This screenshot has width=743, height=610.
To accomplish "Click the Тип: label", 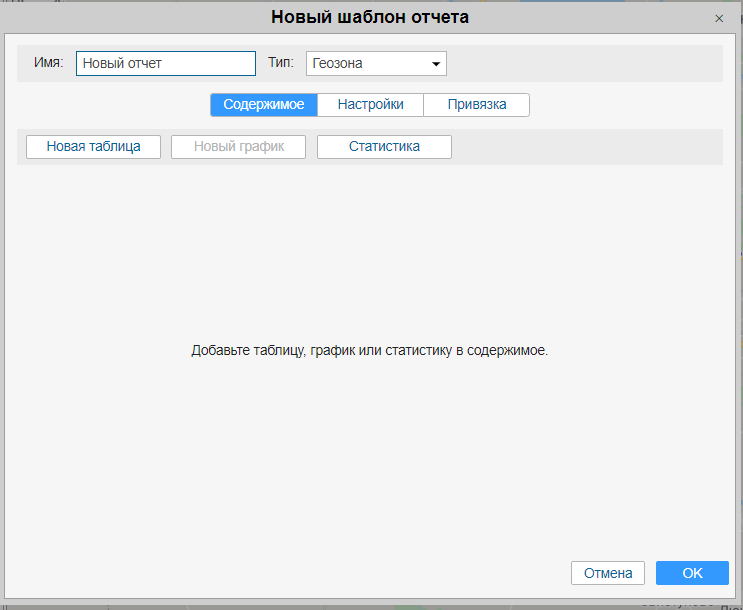I will coord(281,62).
